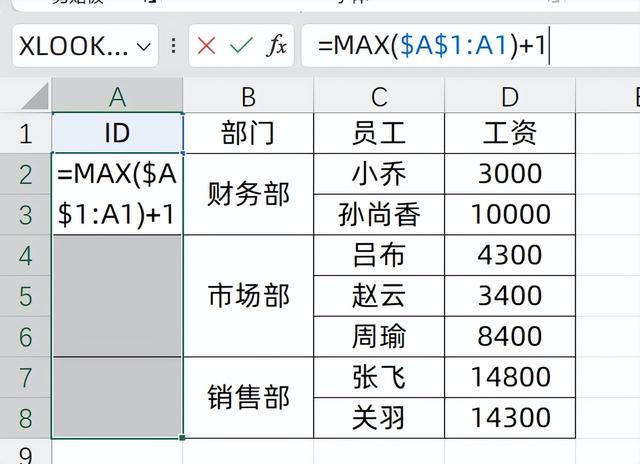
Task: Click the salary cell 14800
Action: (x=510, y=377)
